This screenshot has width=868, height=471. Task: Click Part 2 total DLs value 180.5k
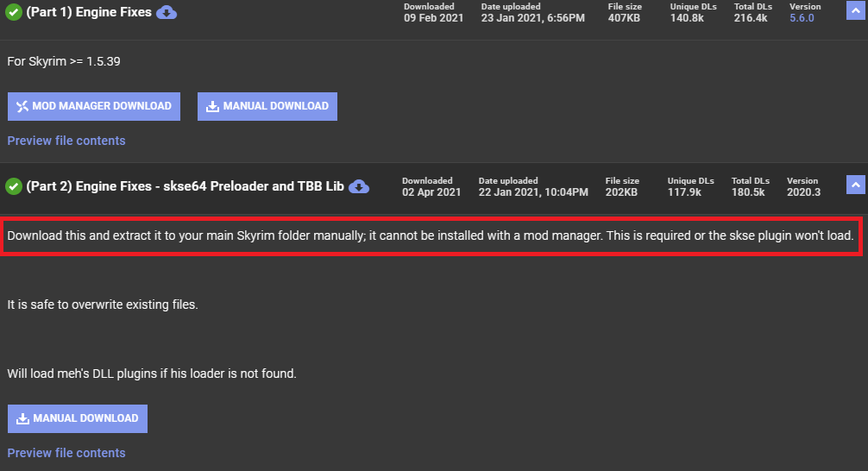tap(748, 192)
